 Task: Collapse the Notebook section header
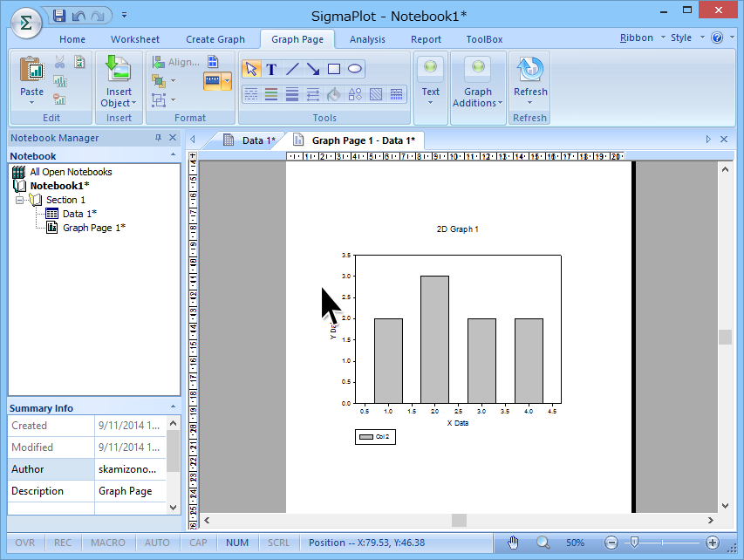tap(173, 155)
